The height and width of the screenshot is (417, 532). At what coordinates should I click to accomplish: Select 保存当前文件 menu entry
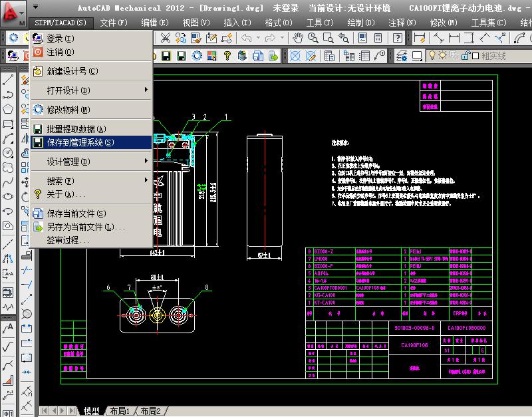[91, 213]
